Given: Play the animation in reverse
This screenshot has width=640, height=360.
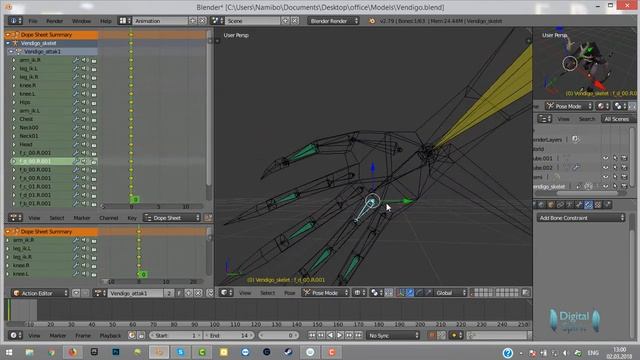Looking at the screenshot, I should [331, 335].
